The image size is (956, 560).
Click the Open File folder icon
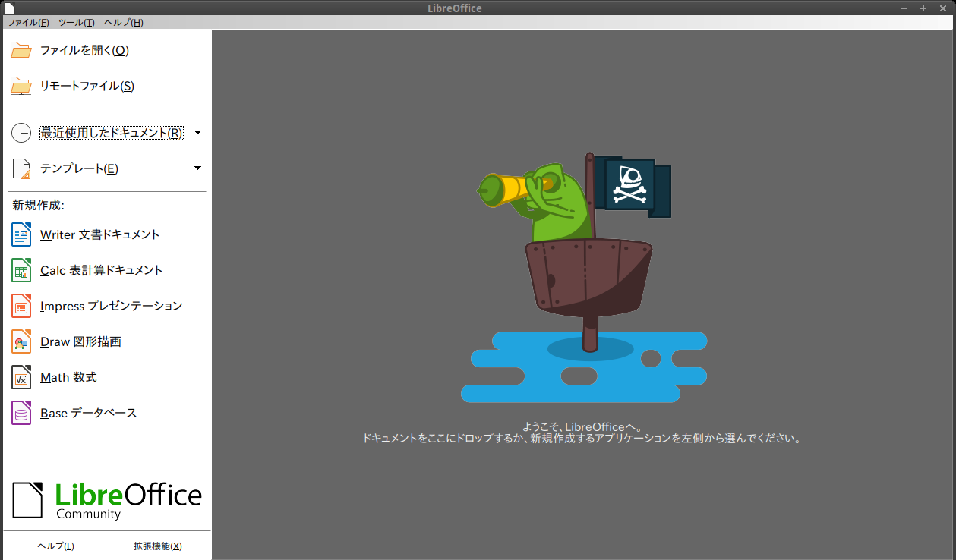click(x=21, y=51)
